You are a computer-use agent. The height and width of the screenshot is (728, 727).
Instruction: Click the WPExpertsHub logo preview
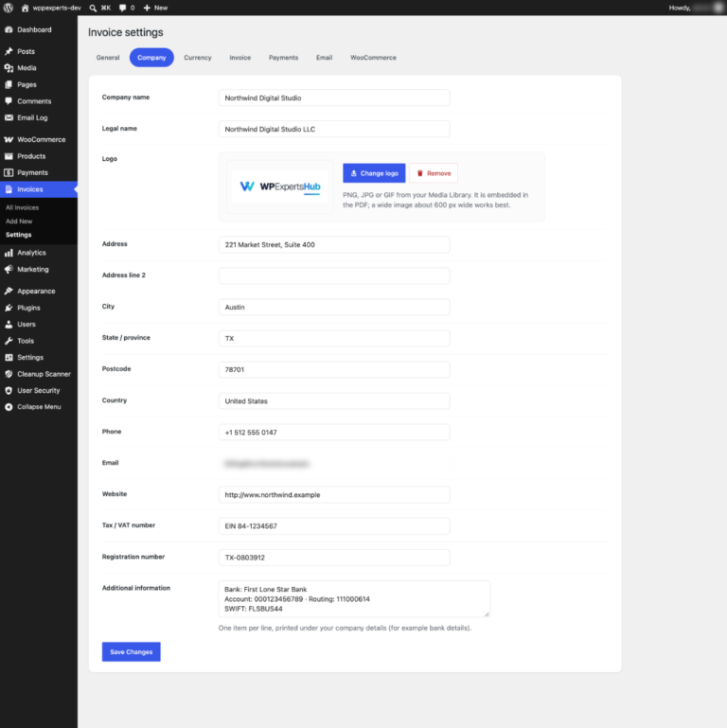coord(280,186)
